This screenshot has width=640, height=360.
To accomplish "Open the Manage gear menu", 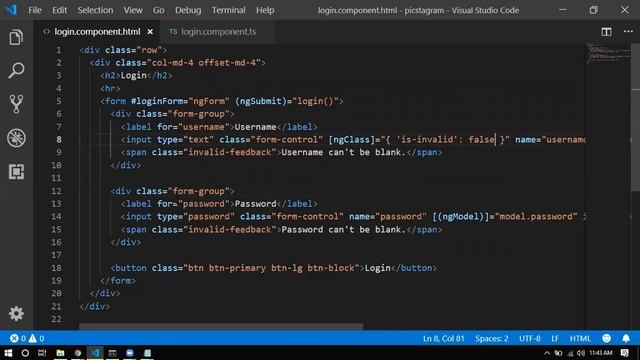I will tap(16, 313).
